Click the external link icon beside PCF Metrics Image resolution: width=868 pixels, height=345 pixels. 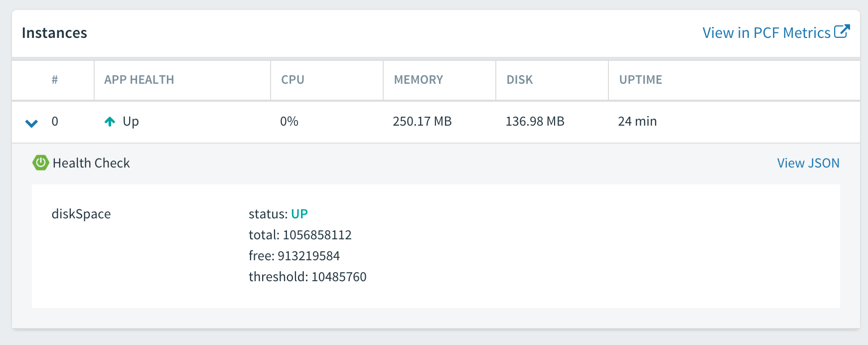pos(842,31)
